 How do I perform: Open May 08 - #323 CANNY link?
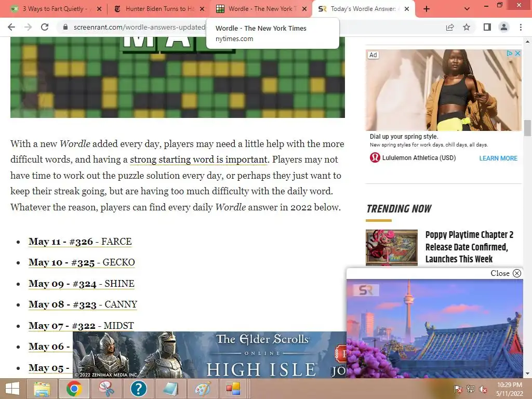tap(83, 304)
